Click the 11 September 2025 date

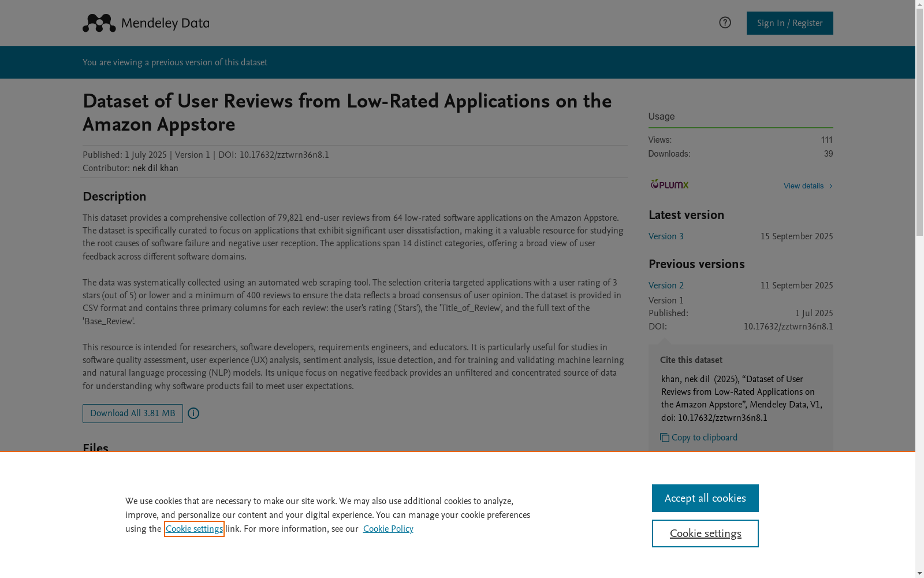[797, 286]
